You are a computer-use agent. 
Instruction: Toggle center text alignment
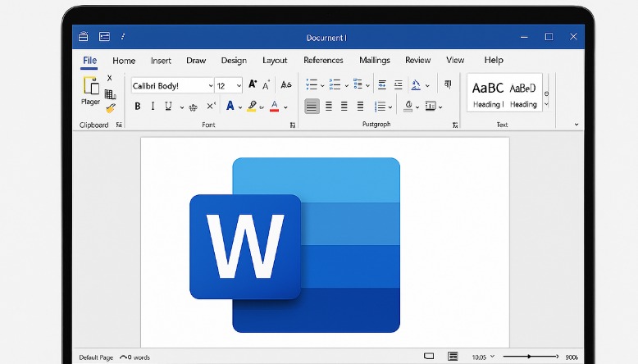(x=329, y=107)
